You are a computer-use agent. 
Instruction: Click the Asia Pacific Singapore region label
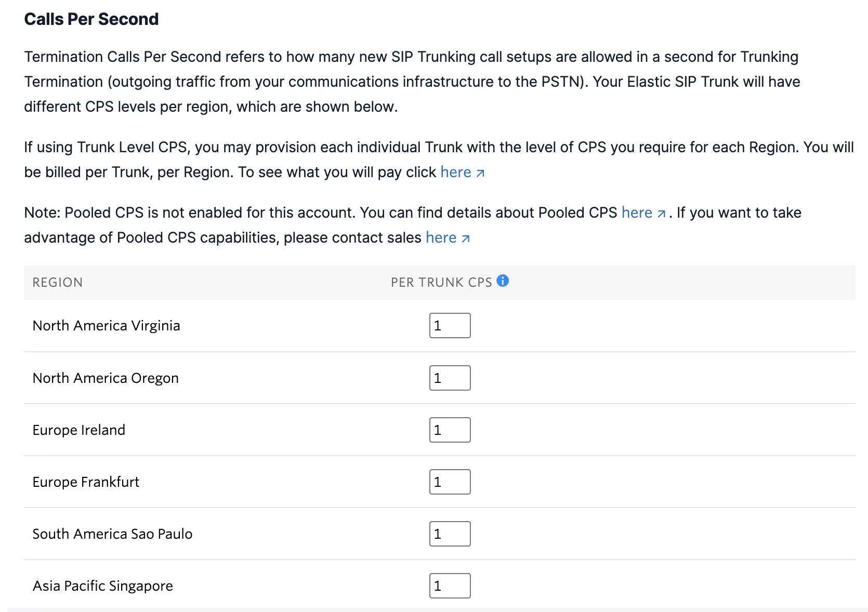point(102,586)
